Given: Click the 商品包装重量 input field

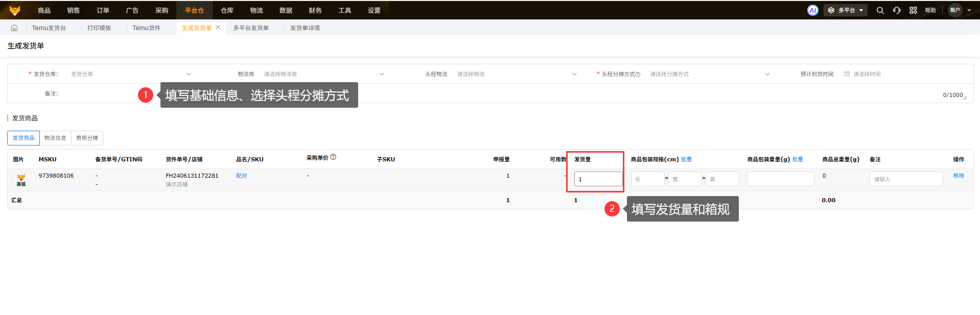Looking at the screenshot, I should 780,179.
